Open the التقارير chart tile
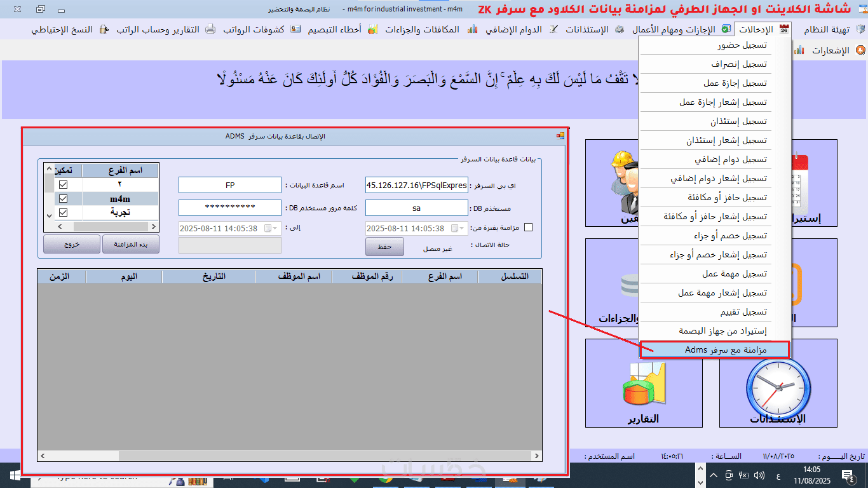Screen dimensions: 868x488 click(644, 383)
